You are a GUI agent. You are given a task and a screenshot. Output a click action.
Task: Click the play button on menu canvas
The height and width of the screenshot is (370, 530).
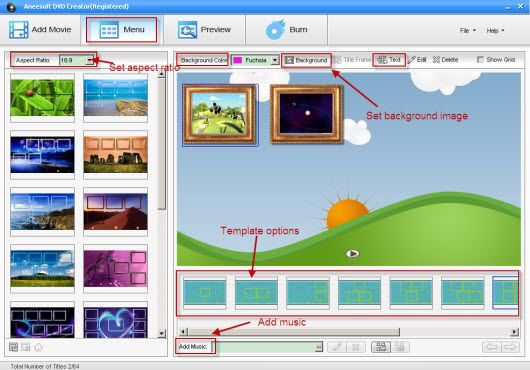point(352,253)
